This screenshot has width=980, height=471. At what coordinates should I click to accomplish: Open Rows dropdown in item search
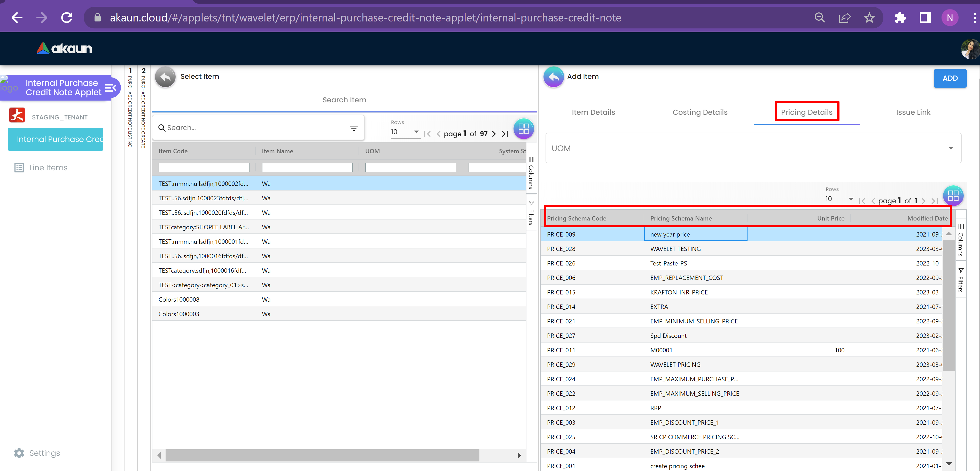tap(405, 132)
